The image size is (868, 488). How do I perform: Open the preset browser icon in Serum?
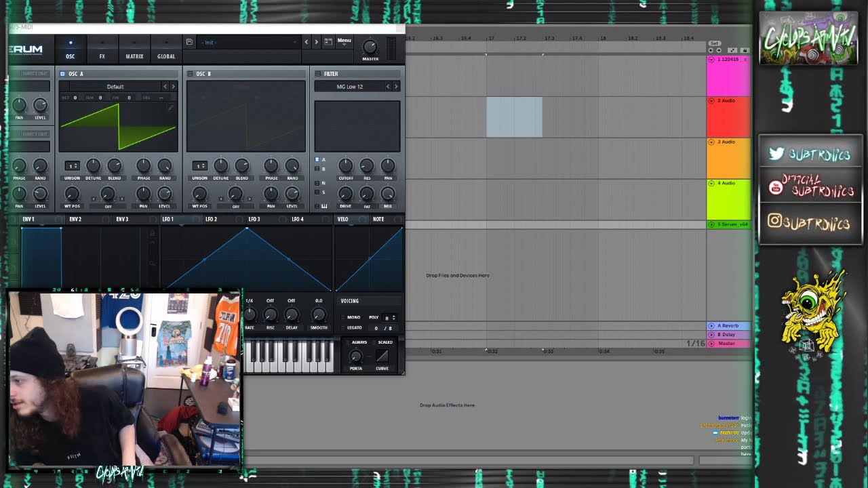[328, 41]
